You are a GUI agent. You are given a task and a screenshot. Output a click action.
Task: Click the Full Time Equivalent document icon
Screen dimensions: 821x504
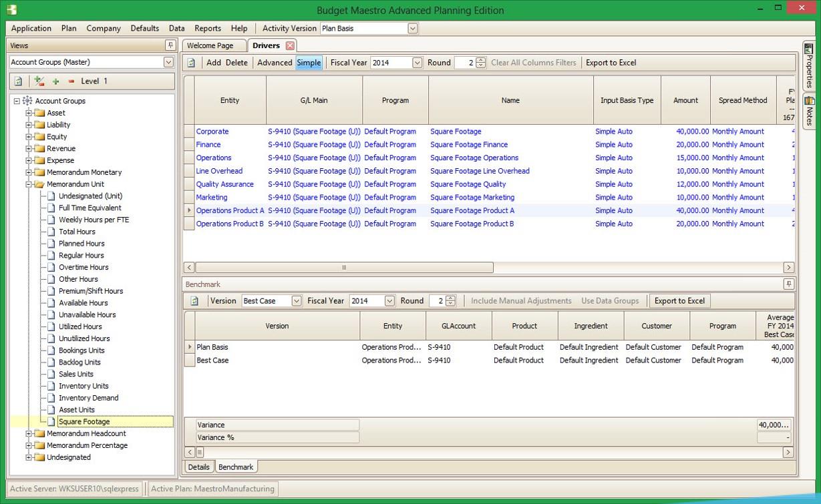tap(52, 208)
